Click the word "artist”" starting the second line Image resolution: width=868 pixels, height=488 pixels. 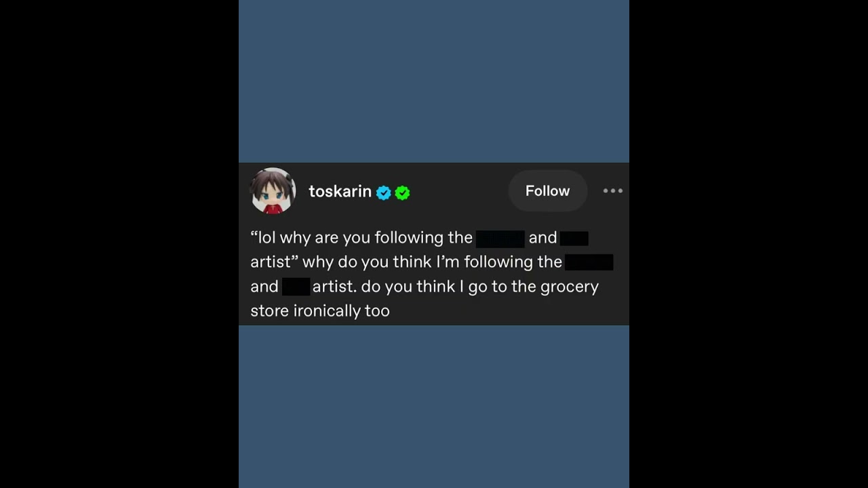(x=275, y=262)
